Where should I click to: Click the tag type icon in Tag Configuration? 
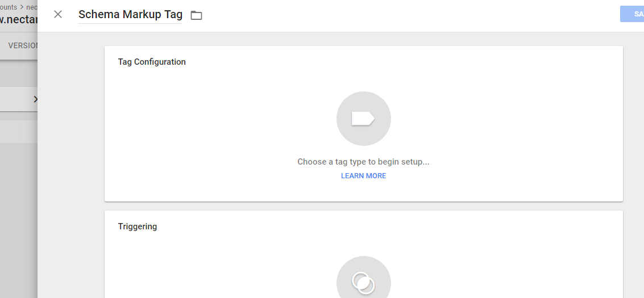[x=363, y=119]
